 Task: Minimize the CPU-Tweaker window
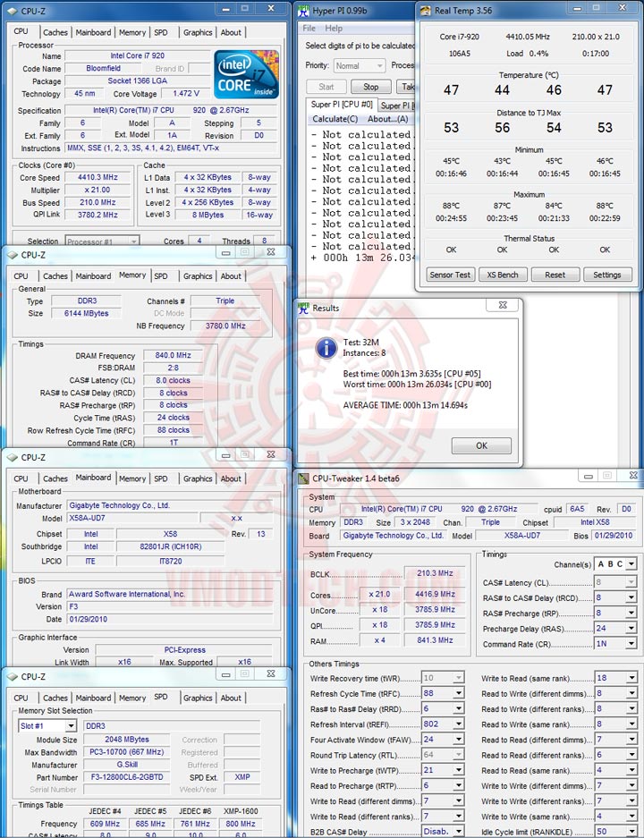pyautogui.click(x=588, y=476)
